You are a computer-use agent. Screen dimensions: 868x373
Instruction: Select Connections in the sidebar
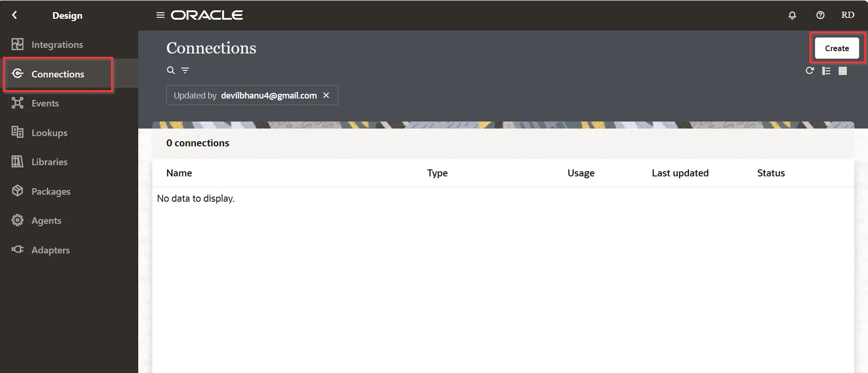tap(58, 74)
